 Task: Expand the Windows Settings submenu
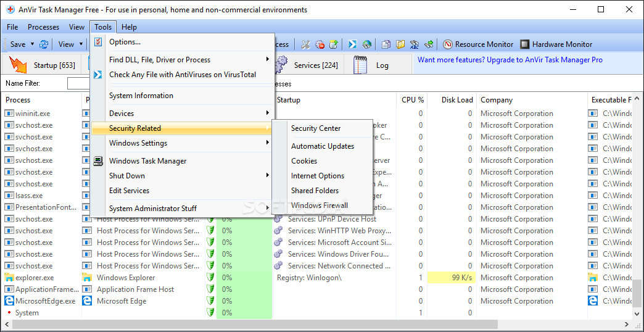tap(268, 143)
